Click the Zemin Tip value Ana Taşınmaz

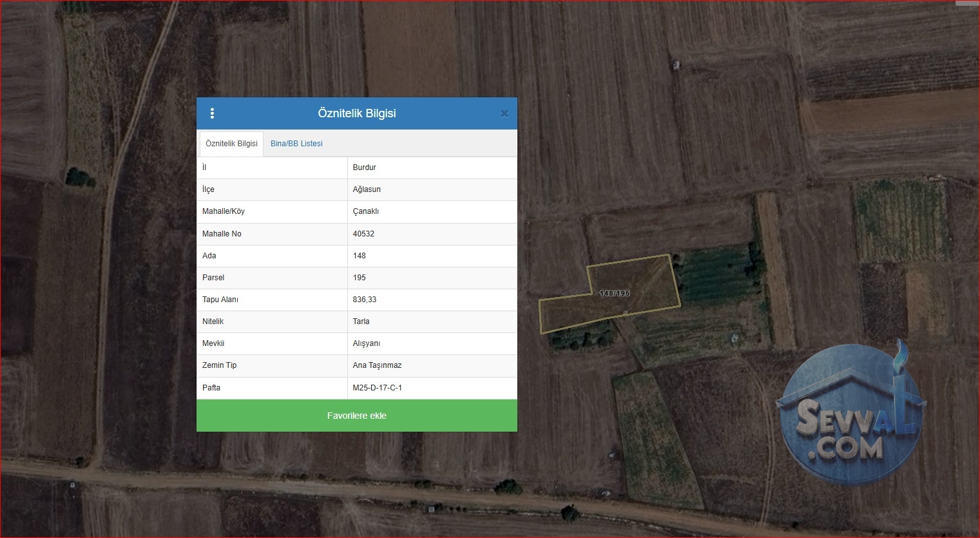[377, 365]
